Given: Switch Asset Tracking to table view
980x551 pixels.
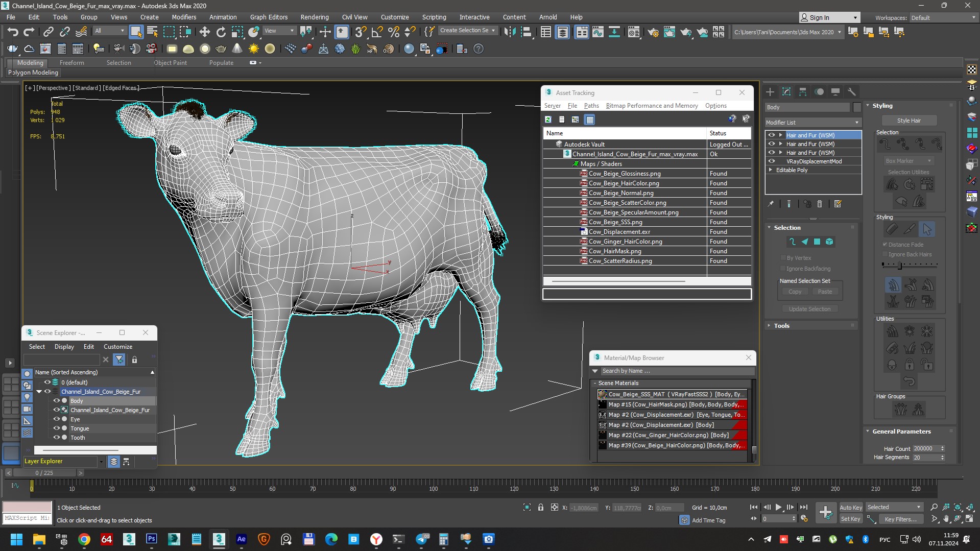Looking at the screenshot, I should click(x=590, y=119).
